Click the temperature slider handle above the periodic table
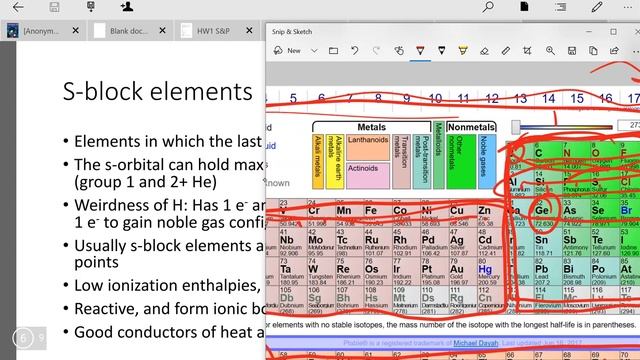Image resolution: width=640 pixels, height=360 pixels. coord(516,127)
